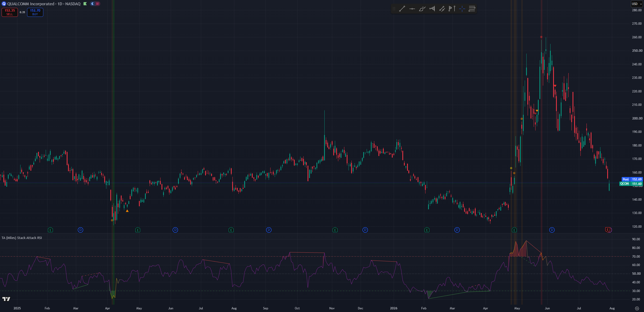Click the pink wave data status icon

97,4
